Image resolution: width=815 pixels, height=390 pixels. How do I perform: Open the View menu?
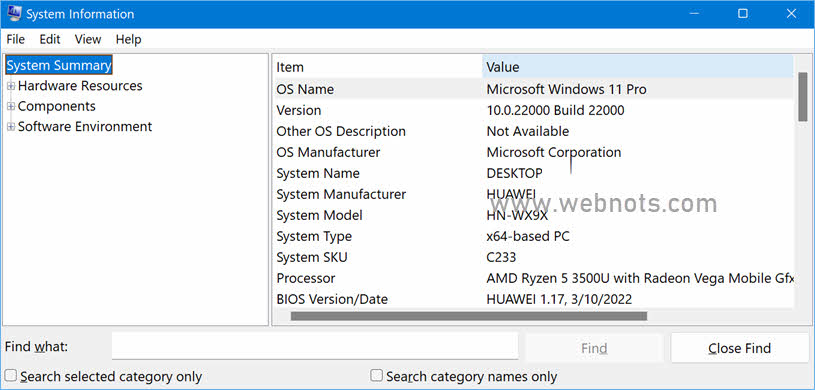[88, 39]
